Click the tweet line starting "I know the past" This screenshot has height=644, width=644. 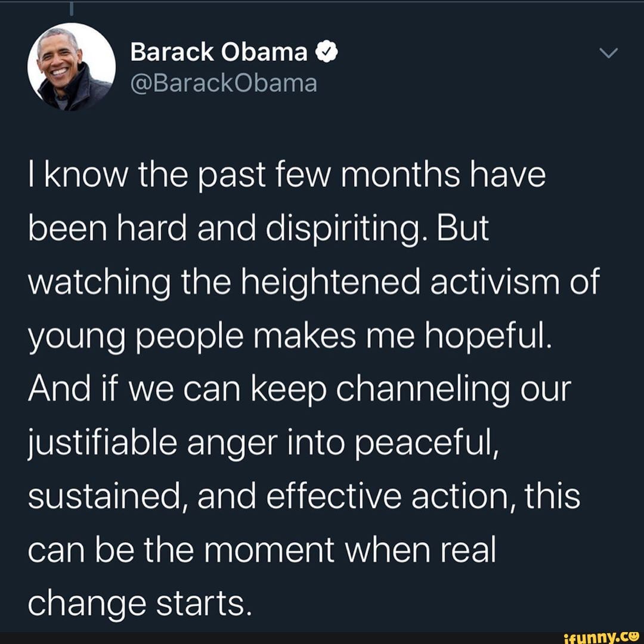tap(287, 175)
